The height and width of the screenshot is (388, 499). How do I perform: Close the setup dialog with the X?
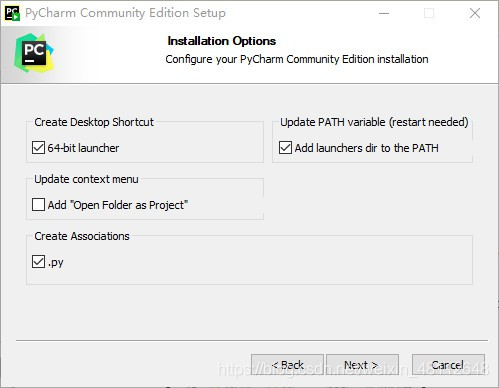[x=475, y=13]
